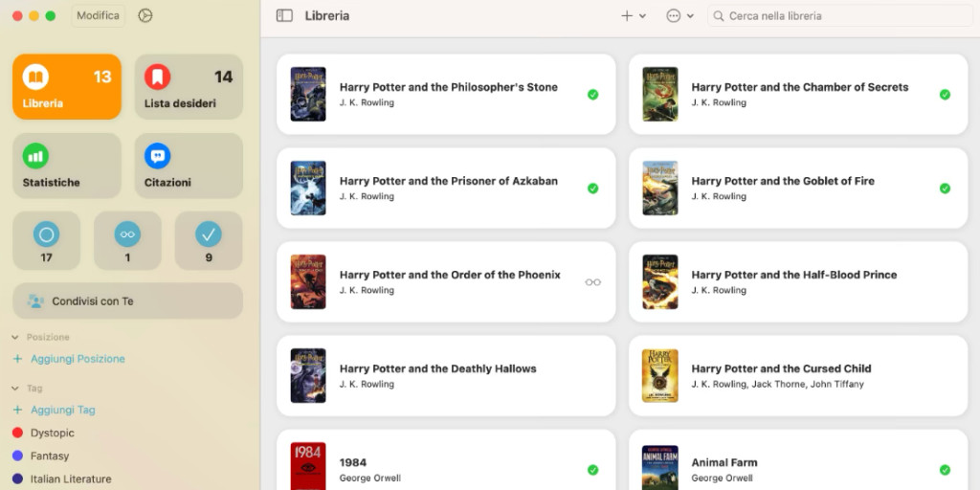The image size is (980, 490).
Task: Click the purple Fantasy color dot
Action: pyautogui.click(x=17, y=456)
